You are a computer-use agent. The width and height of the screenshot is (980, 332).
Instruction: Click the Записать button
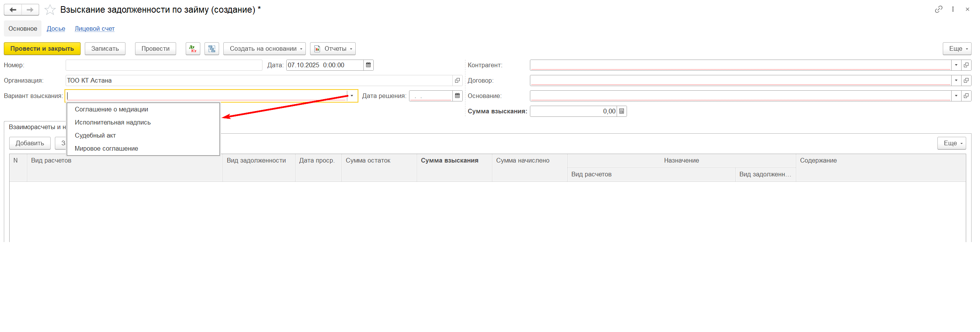coord(105,49)
